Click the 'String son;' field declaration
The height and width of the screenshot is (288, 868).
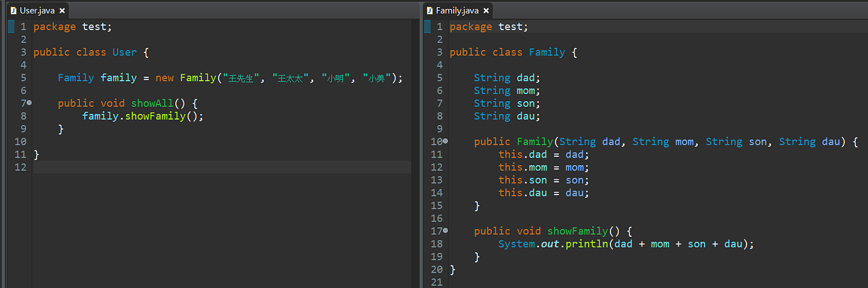pos(508,104)
